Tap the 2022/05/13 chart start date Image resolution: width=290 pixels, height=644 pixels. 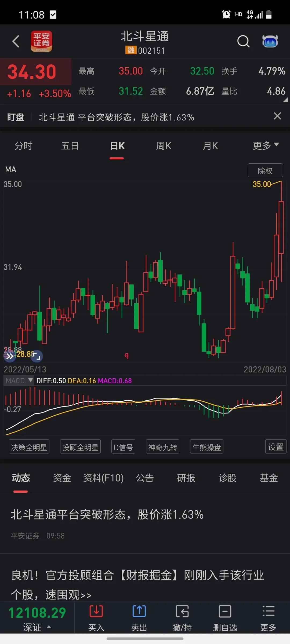25,369
